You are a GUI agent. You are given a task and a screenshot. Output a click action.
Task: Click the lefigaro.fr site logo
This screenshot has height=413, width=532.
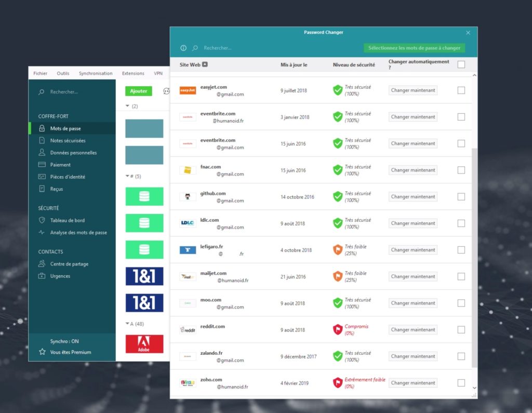[x=188, y=250]
